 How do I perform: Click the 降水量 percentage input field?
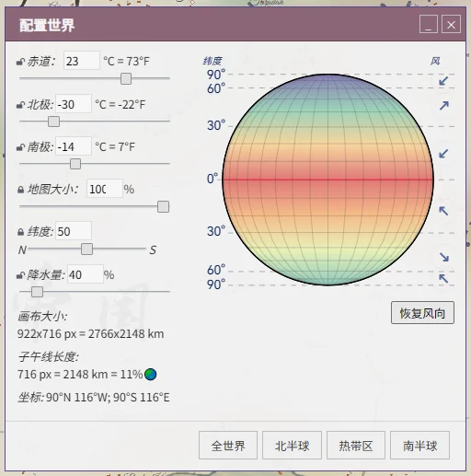click(x=86, y=274)
